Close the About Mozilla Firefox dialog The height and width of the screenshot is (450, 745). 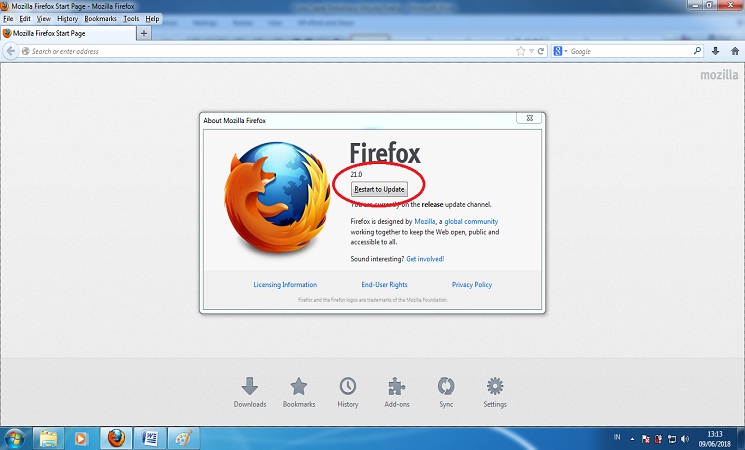[x=529, y=118]
